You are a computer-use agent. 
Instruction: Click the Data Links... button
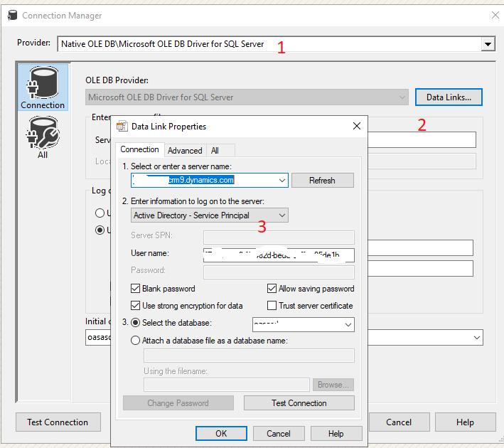[449, 97]
